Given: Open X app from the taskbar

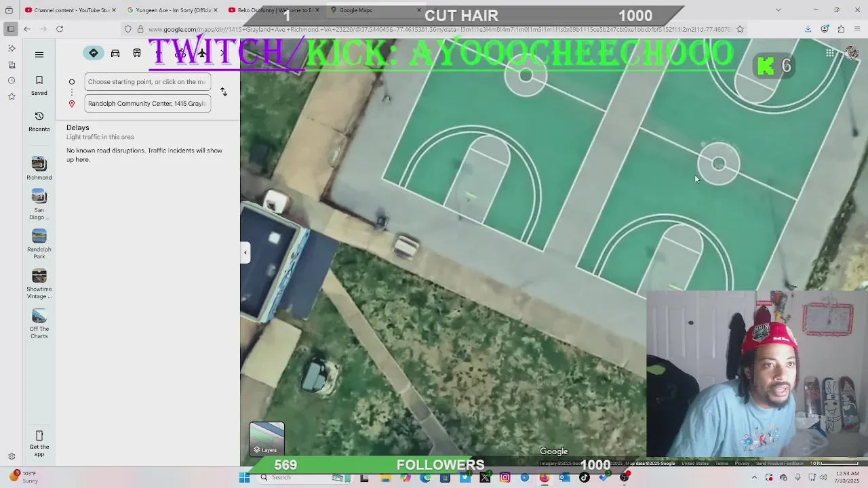Looking at the screenshot, I should click(x=485, y=478).
